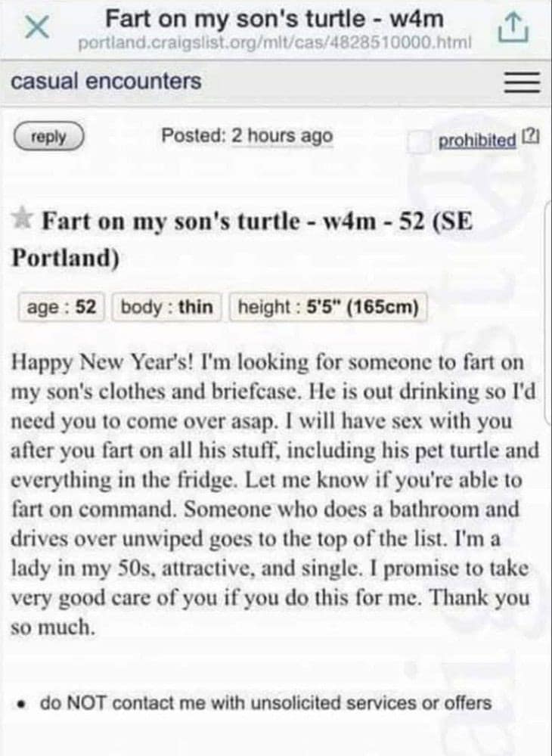Click the height 5'5" attribute tag

(329, 307)
